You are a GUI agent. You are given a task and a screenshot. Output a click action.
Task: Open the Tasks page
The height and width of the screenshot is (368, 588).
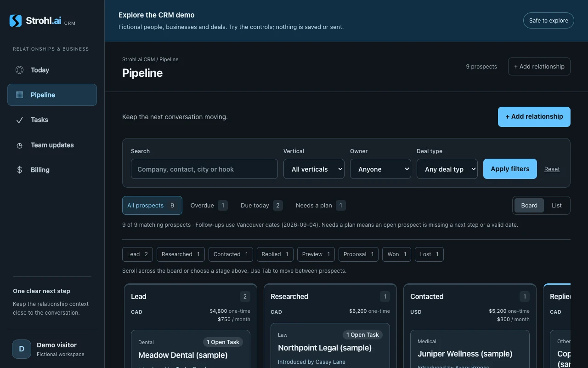click(x=52, y=120)
